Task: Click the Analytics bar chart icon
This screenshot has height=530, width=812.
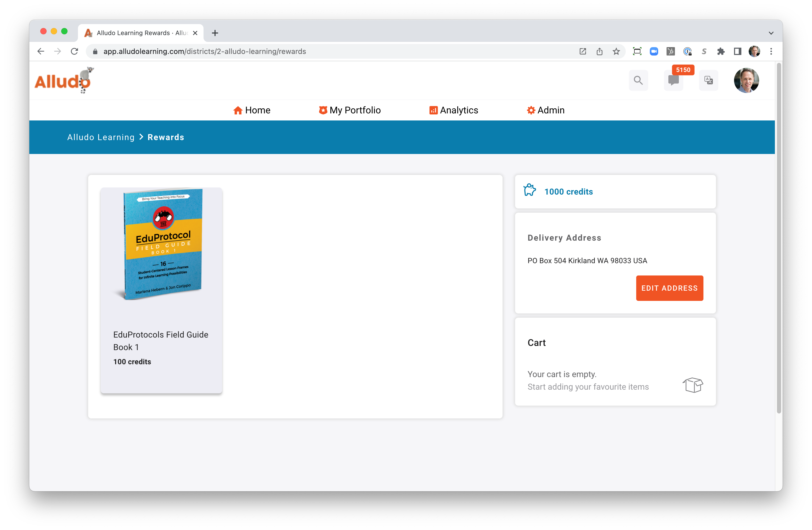Action: pos(433,110)
